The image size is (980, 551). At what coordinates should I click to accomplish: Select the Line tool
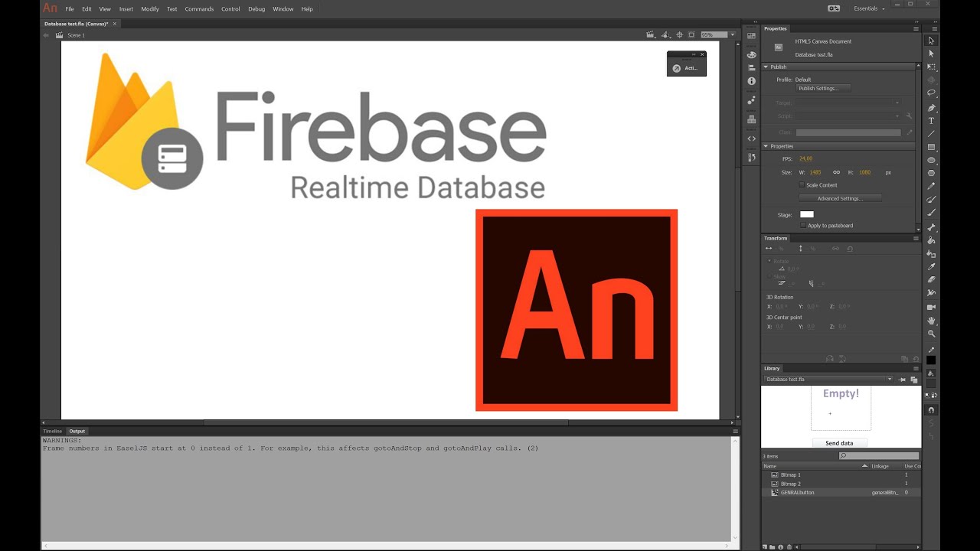tap(931, 134)
